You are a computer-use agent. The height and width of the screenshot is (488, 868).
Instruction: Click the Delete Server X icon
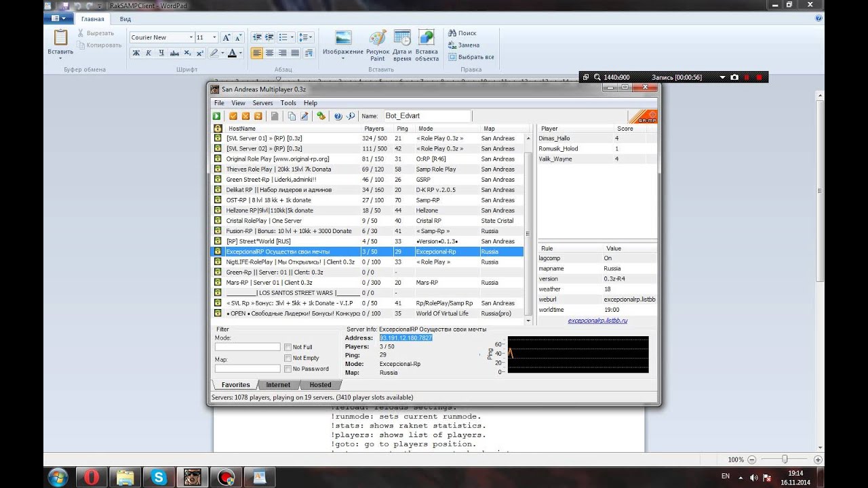click(245, 116)
